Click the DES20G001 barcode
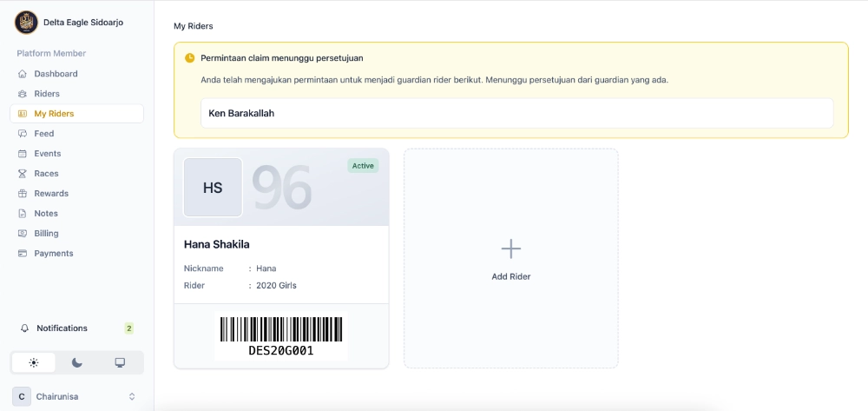Viewport: 868px width, 411px height. 281,336
